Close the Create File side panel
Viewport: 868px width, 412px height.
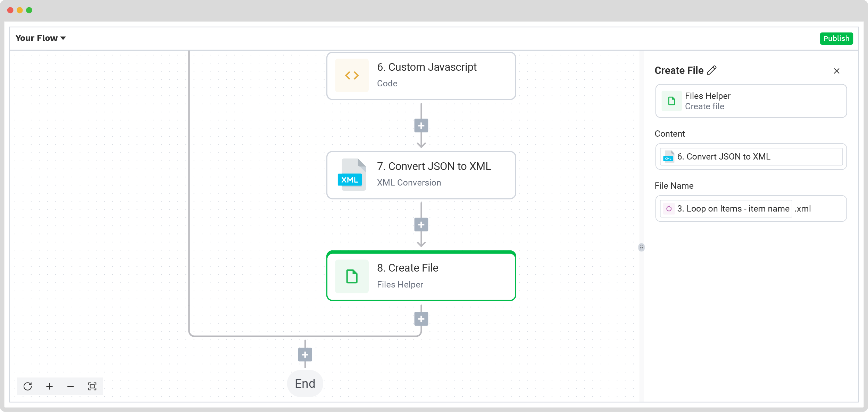click(836, 71)
